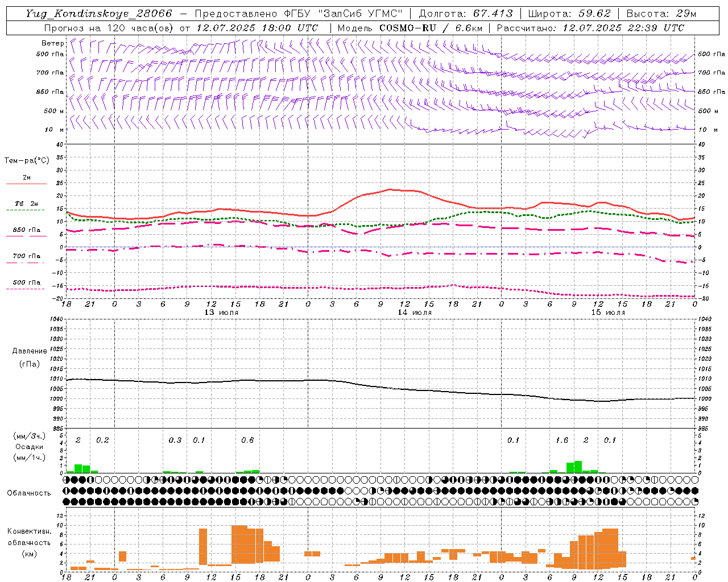The width and height of the screenshot is (728, 582).
Task: Click the (км) unit under convective cloudiness
Action: click(x=29, y=554)
